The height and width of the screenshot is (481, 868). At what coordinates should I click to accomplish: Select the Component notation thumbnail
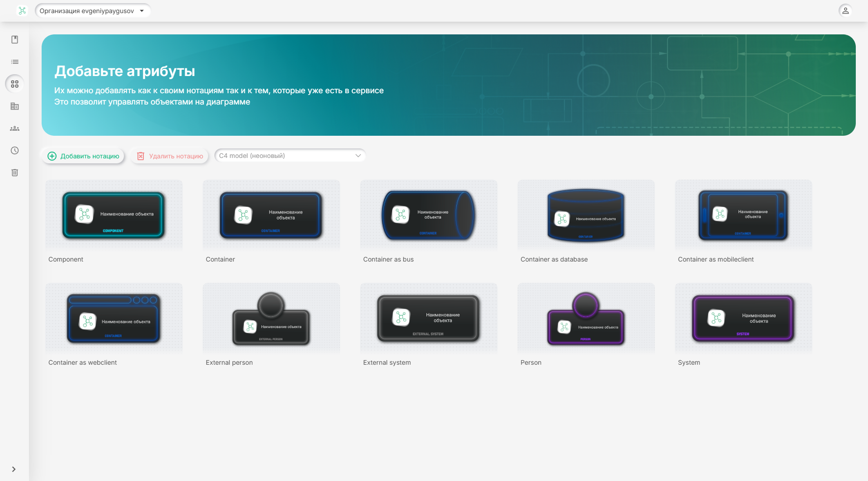(114, 215)
